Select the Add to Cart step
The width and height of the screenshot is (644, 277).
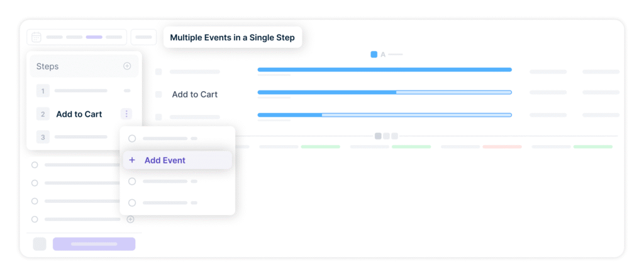(79, 114)
